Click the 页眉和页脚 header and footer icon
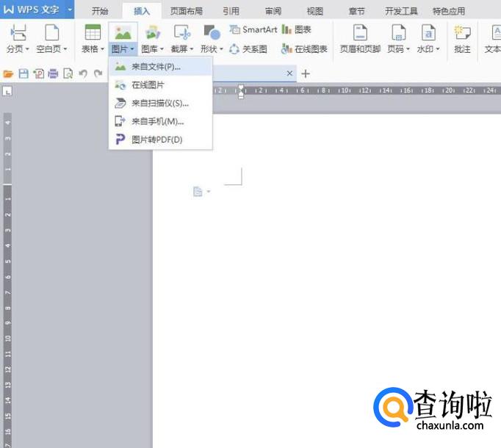 (360, 33)
